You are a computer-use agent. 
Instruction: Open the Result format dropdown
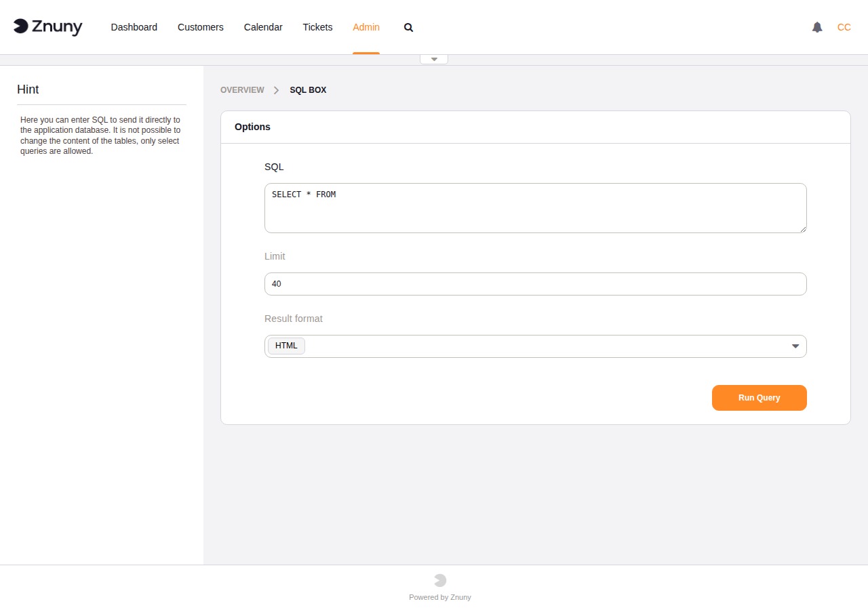[536, 346]
